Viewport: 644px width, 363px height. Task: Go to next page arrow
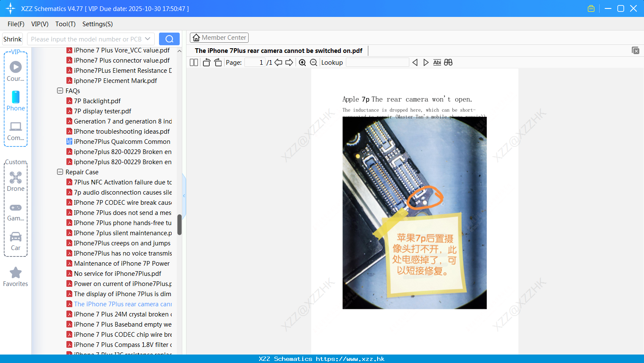tap(289, 63)
